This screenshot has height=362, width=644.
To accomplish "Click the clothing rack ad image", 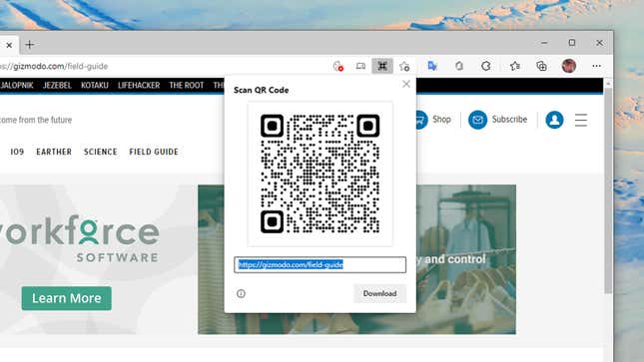I will click(x=465, y=259).
